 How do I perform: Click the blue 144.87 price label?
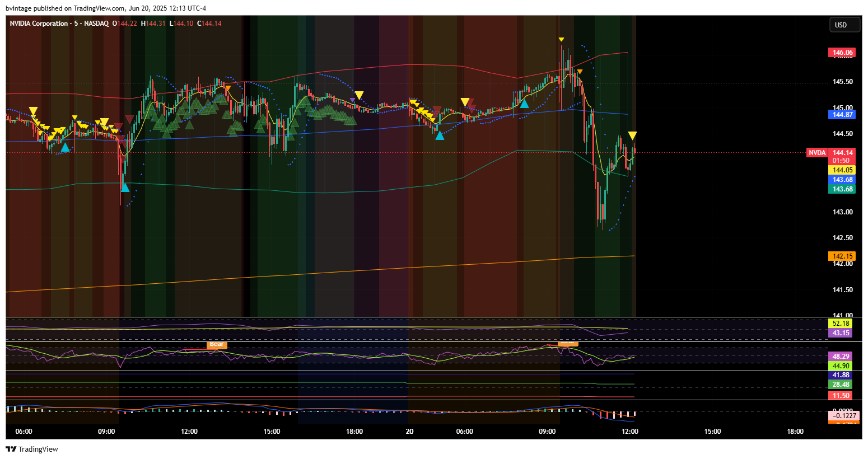pos(842,115)
